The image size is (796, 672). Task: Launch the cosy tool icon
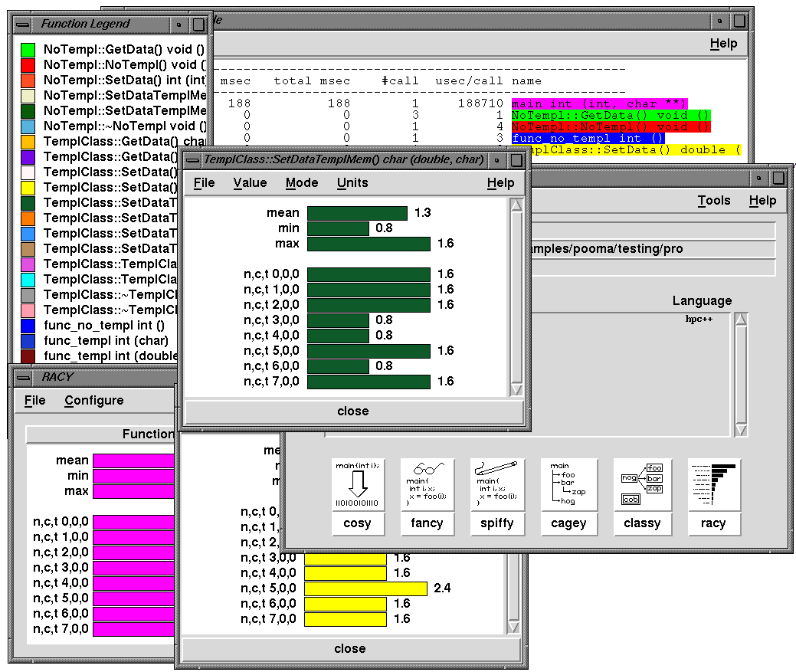[358, 485]
